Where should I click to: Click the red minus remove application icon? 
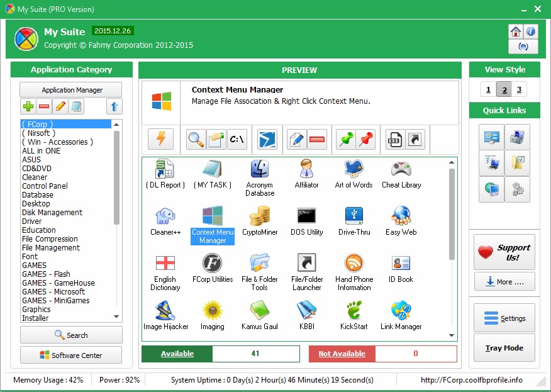44,106
